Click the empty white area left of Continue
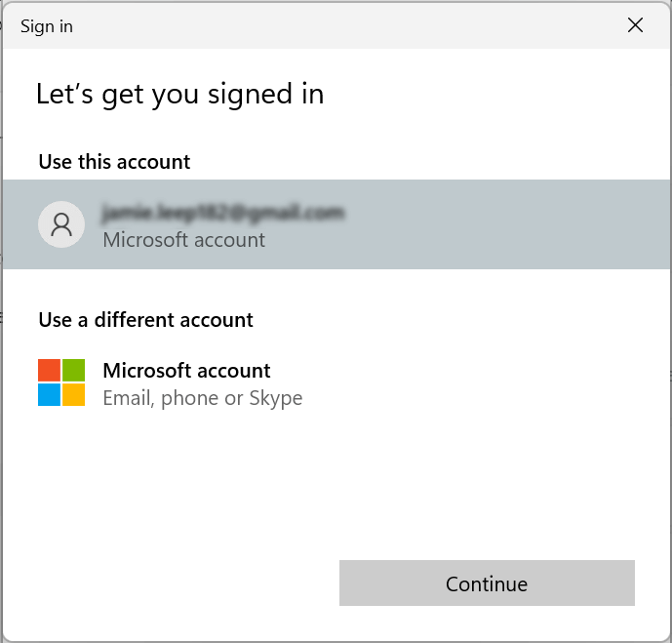Viewport: 672px width, 643px height. pyautogui.click(x=176, y=583)
